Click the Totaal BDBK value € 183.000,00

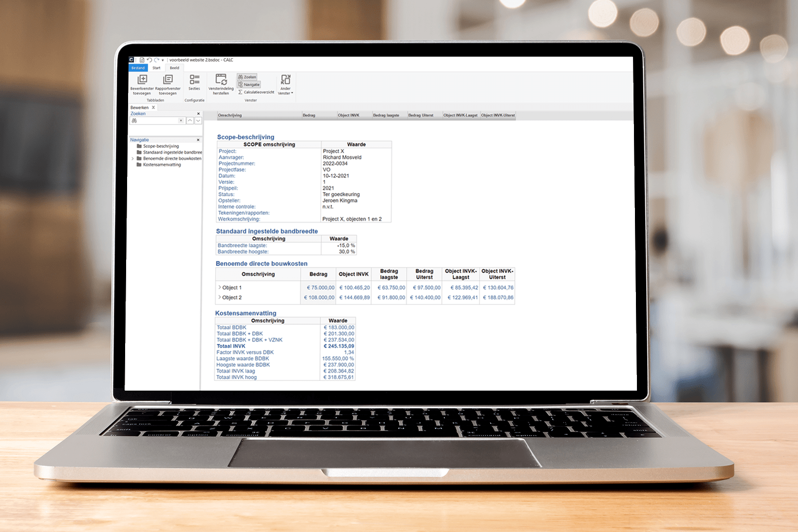tap(339, 328)
